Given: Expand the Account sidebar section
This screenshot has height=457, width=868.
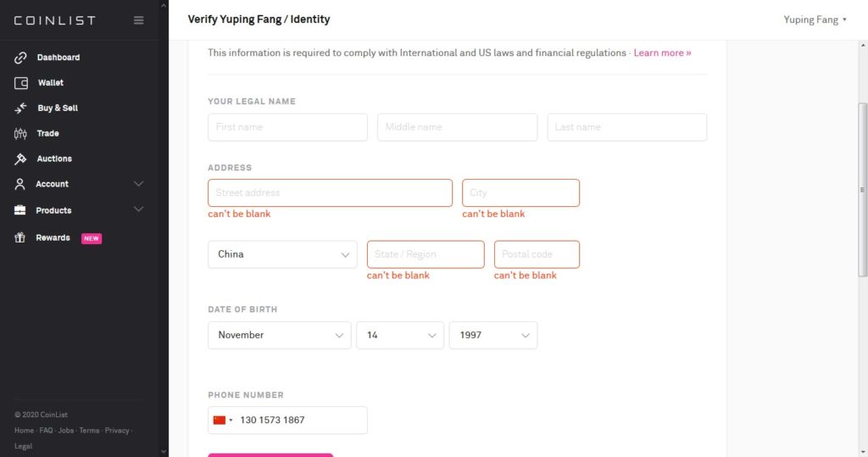Looking at the screenshot, I should (x=79, y=184).
